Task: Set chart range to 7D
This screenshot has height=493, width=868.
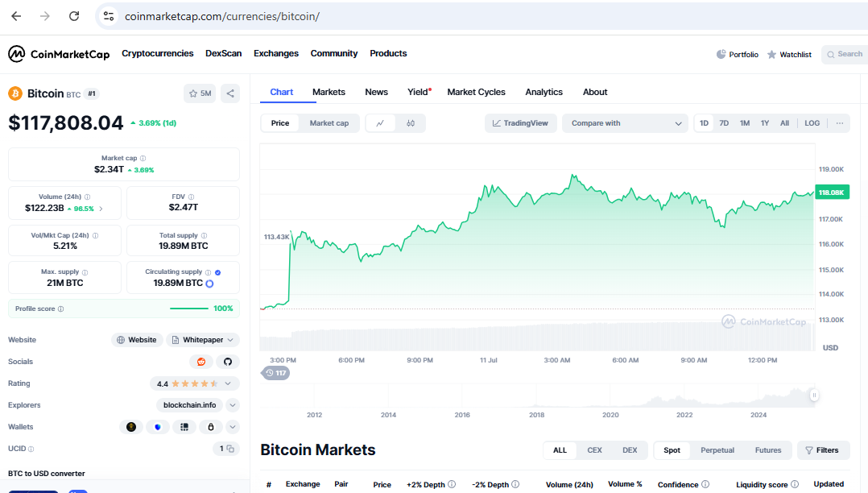Action: click(724, 123)
